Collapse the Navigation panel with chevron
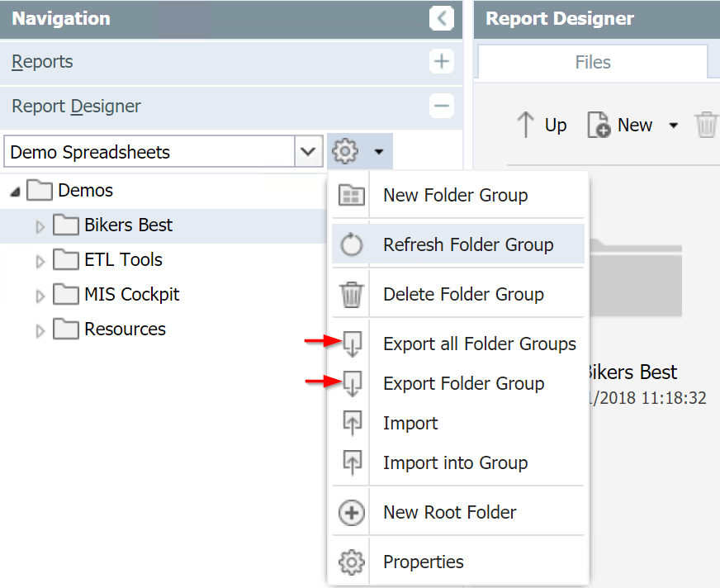This screenshot has height=588, width=720. click(442, 18)
